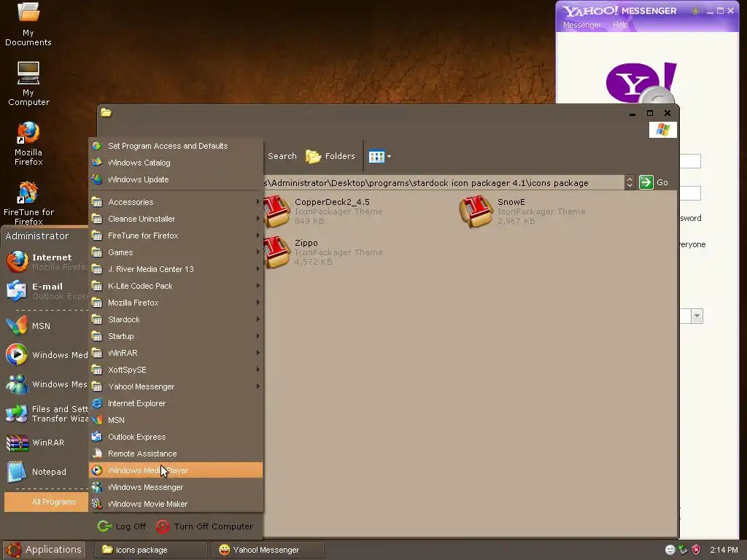Click the system tray clock 2:14 PM

point(724,550)
